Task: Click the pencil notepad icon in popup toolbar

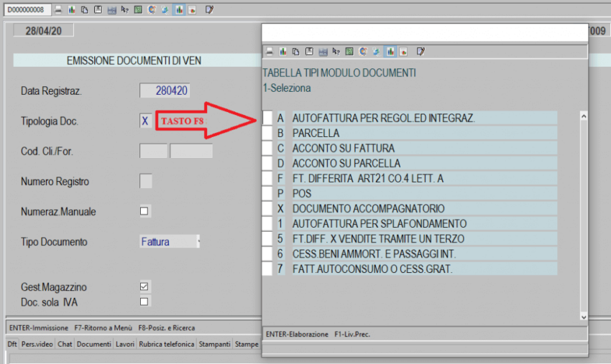Action: [421, 52]
